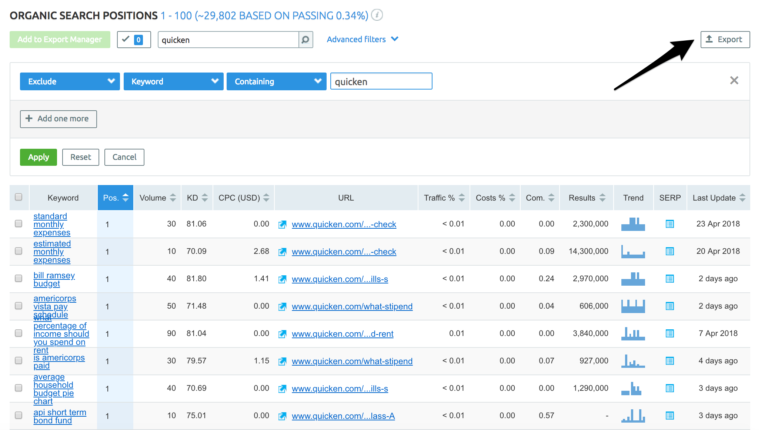
Task: Open external link icon for is americorps paid
Action: pyautogui.click(x=282, y=361)
